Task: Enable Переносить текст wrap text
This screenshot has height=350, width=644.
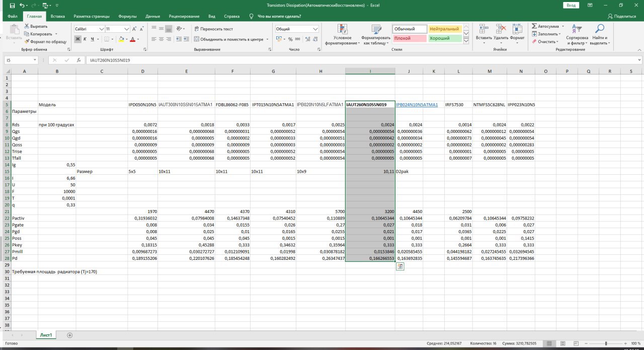Action: point(213,29)
